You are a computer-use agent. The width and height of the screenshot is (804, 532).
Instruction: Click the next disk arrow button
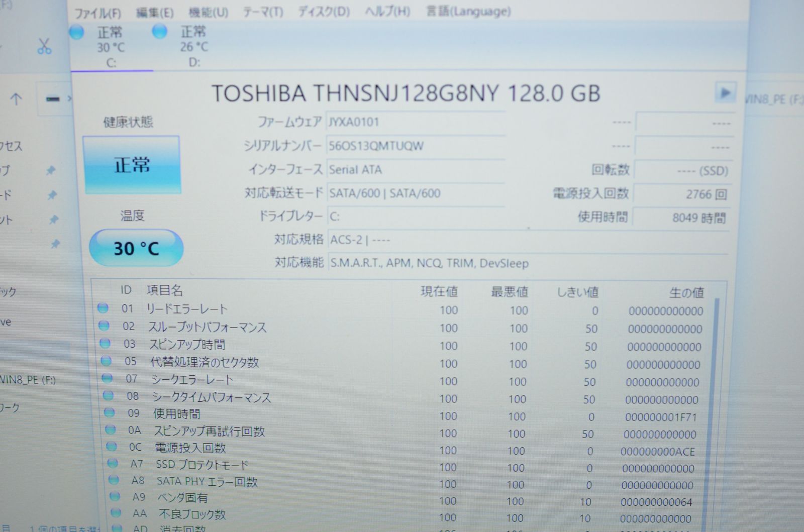[725, 93]
